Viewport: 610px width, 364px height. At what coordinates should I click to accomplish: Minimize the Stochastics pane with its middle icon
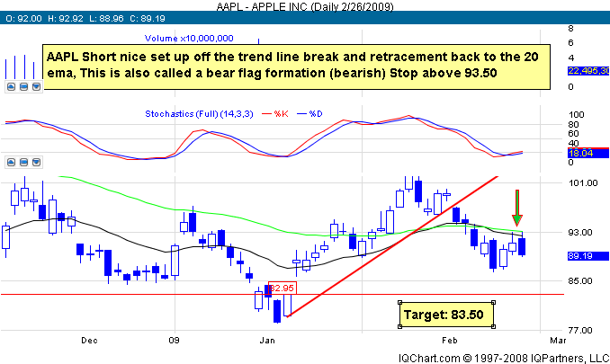click(23, 162)
